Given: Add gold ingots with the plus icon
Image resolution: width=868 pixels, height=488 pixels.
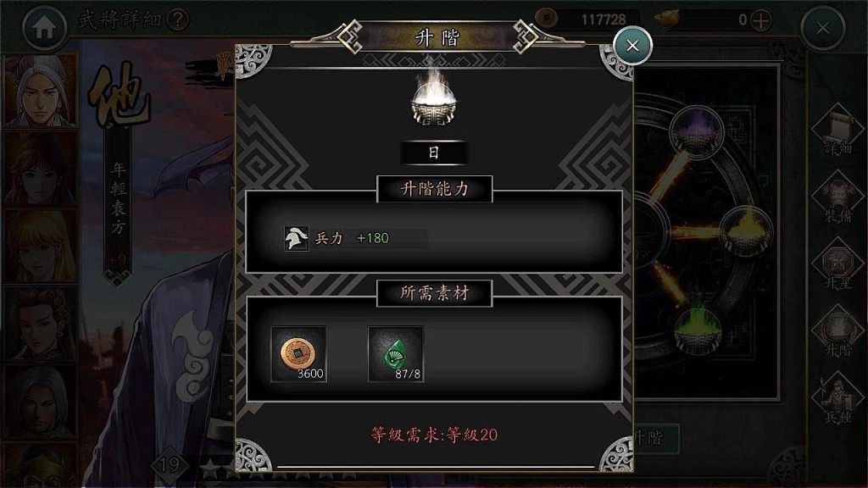Looking at the screenshot, I should [x=762, y=20].
